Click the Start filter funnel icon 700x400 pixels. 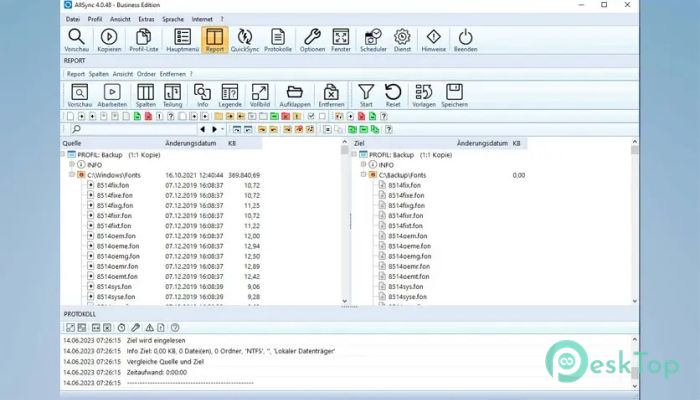[x=366, y=92]
